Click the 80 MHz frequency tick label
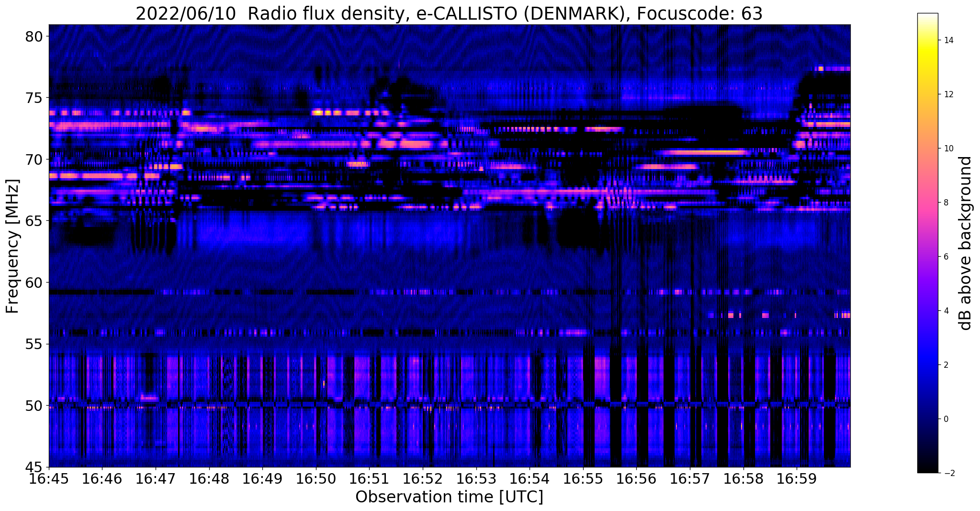The width and height of the screenshot is (980, 511). [35, 36]
